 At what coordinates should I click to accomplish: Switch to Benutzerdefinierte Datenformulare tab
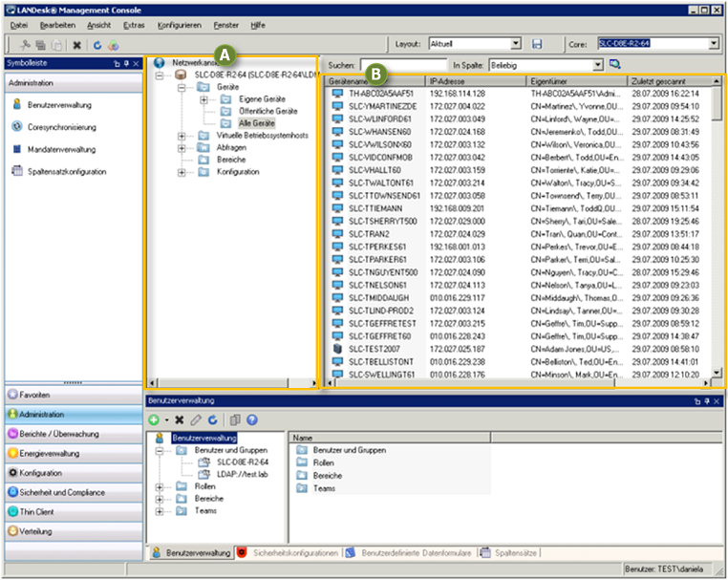pos(411,553)
